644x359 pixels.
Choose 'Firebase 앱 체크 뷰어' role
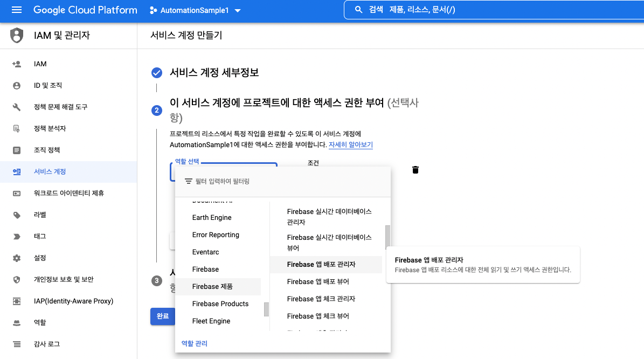tap(326, 316)
